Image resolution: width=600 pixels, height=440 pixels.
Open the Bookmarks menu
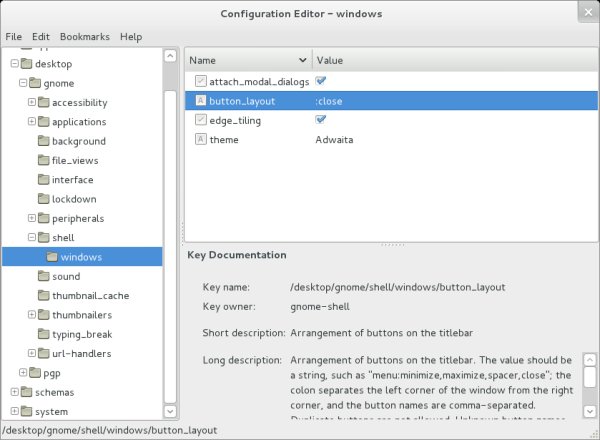point(85,37)
